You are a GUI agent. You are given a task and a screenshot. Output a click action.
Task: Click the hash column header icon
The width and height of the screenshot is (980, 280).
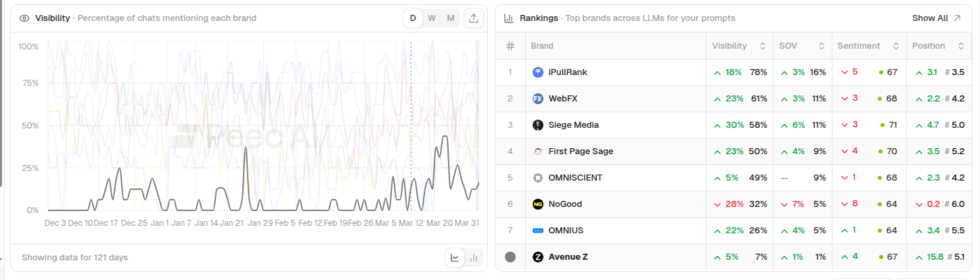pyautogui.click(x=510, y=46)
